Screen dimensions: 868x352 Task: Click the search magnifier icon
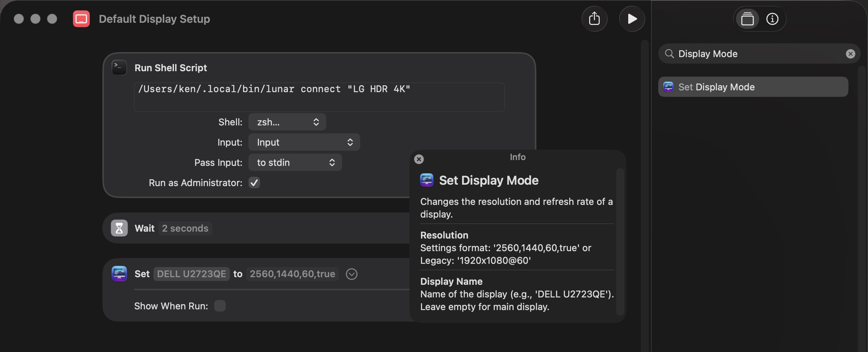tap(669, 54)
